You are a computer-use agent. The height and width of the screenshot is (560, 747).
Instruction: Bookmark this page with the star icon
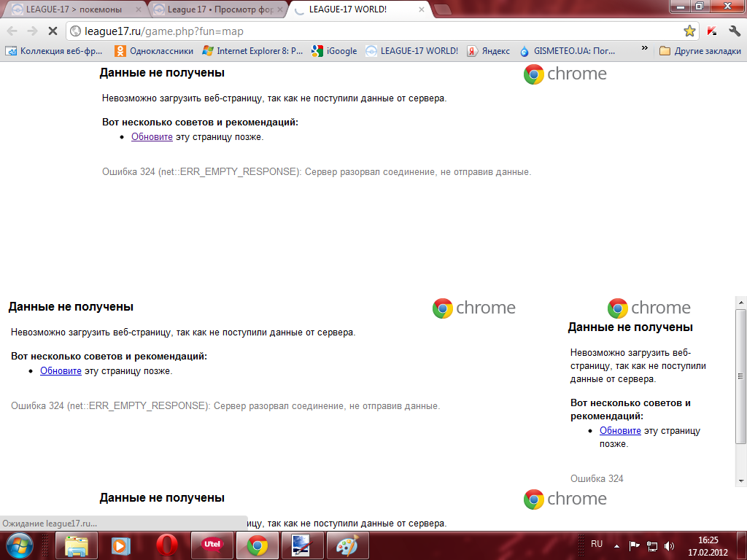[689, 31]
